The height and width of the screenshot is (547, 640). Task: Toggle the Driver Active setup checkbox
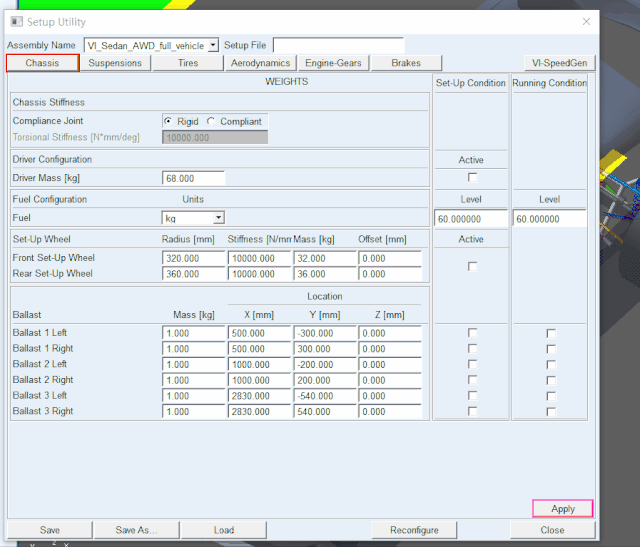472,178
